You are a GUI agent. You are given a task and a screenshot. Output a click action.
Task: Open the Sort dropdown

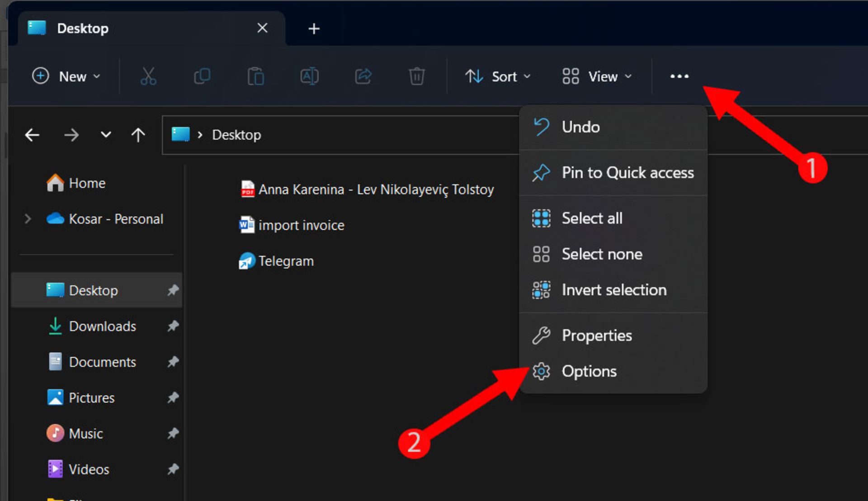498,76
